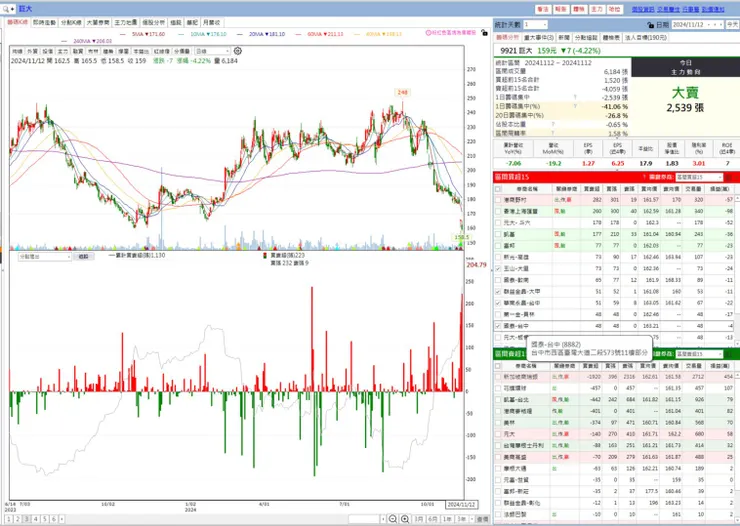This screenshot has width=740, height=526.
Task: Open the 新聞 tab in right panel
Action: (x=563, y=37)
